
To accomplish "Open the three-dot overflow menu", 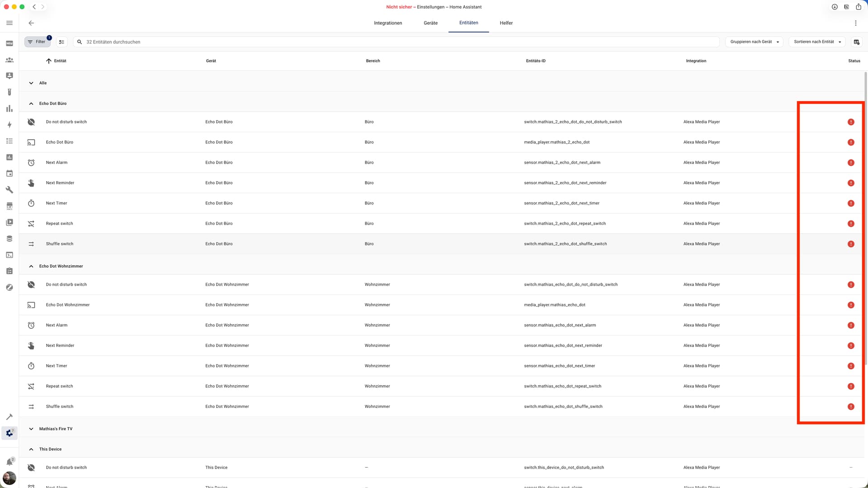I will (855, 23).
